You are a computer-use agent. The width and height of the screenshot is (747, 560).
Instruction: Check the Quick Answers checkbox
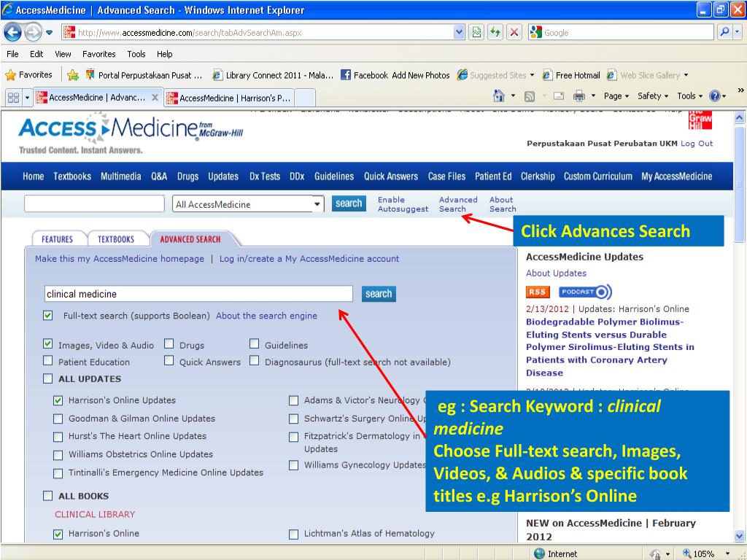click(169, 360)
